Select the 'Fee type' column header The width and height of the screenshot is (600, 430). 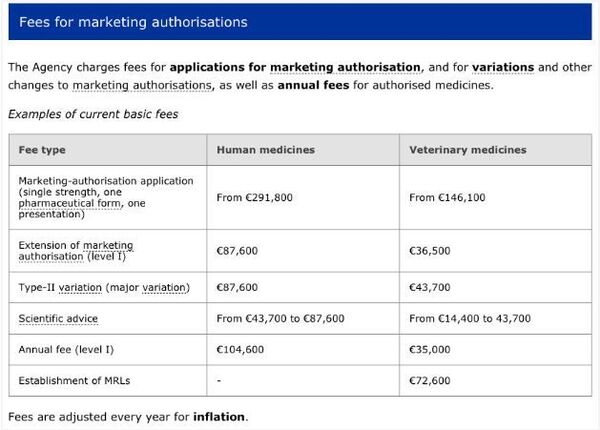pos(42,150)
